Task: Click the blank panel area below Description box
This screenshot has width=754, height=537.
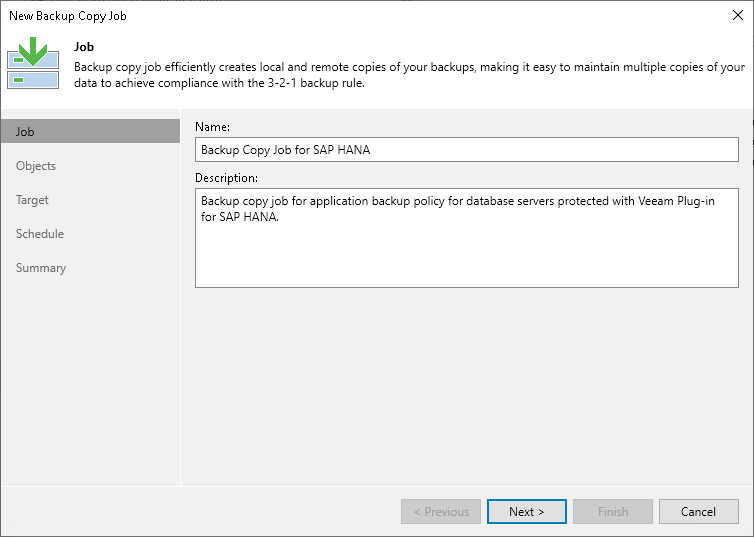Action: point(466,380)
